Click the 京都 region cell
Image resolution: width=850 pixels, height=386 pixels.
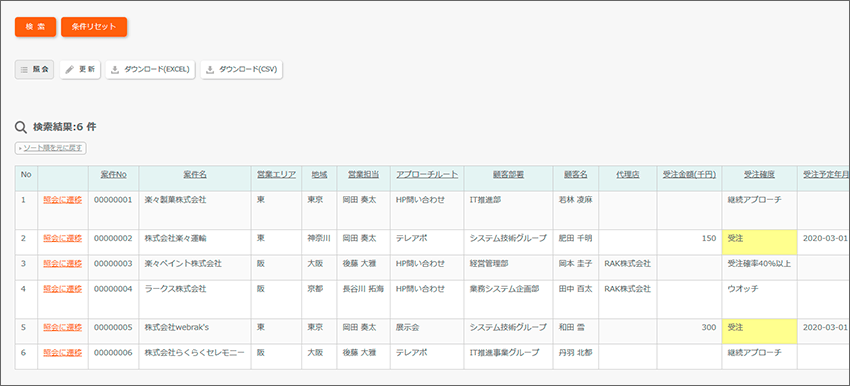point(319,299)
